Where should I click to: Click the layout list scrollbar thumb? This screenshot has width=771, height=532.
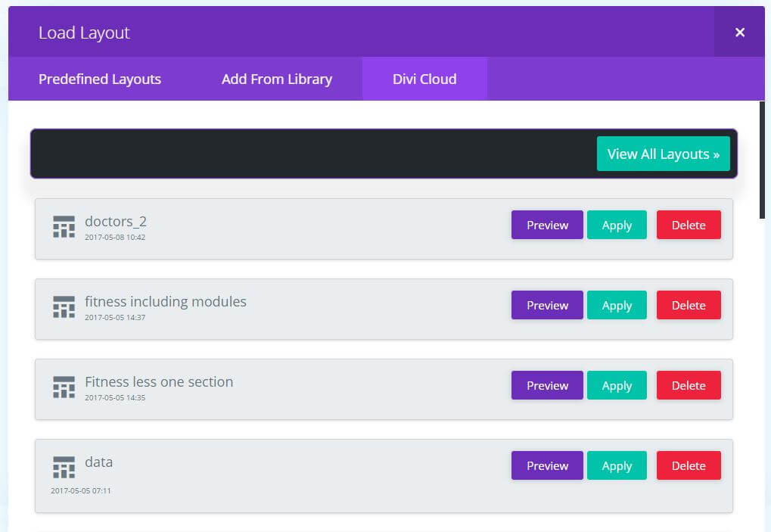click(x=762, y=160)
